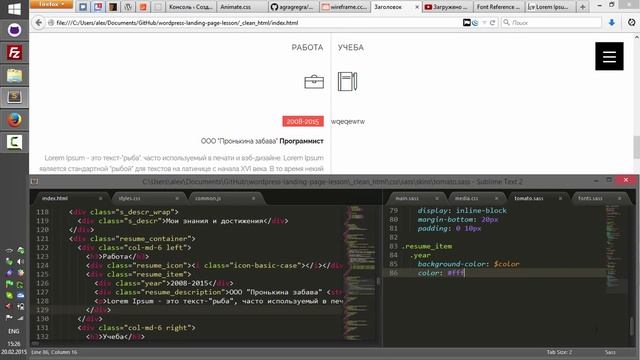
Task: Open the Camtasia icon in the taskbar
Action: pos(14,142)
